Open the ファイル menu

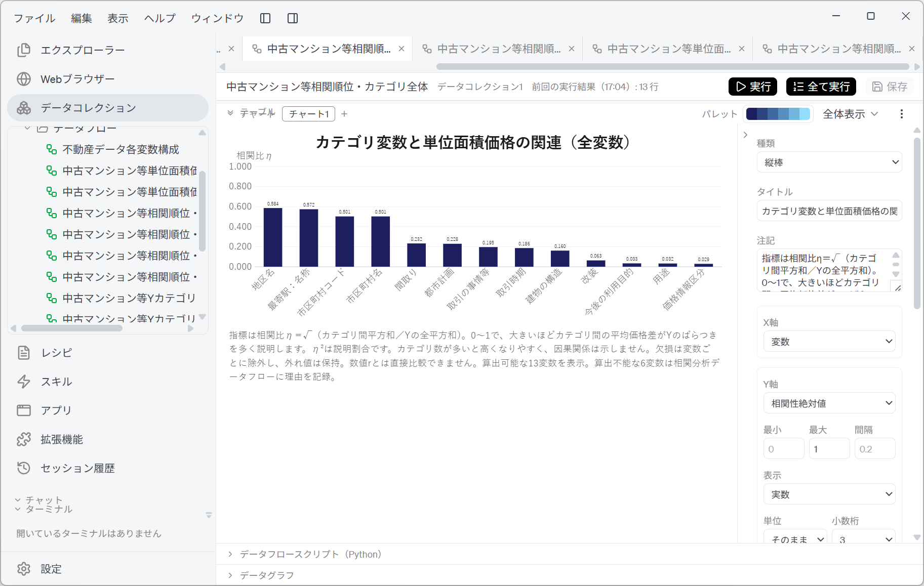(x=34, y=18)
